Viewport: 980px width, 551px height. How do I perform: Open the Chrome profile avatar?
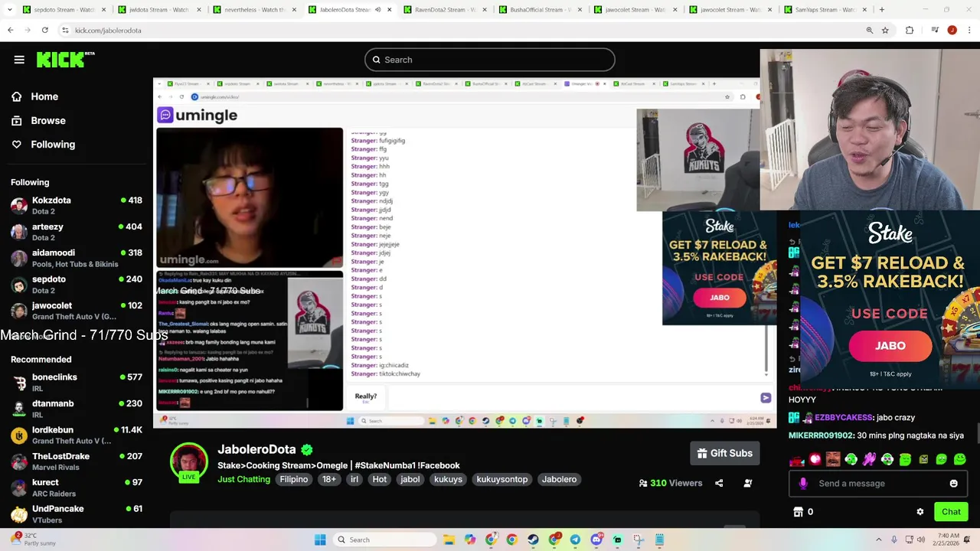click(952, 30)
